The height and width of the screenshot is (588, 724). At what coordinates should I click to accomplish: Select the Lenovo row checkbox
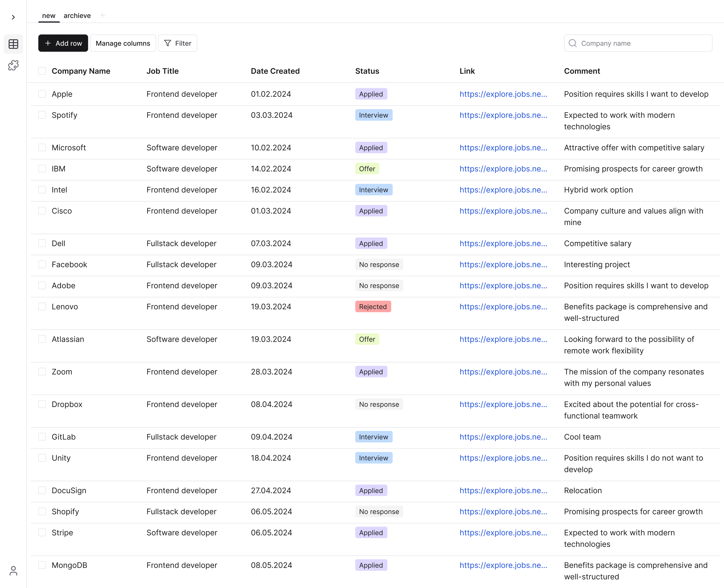point(42,306)
